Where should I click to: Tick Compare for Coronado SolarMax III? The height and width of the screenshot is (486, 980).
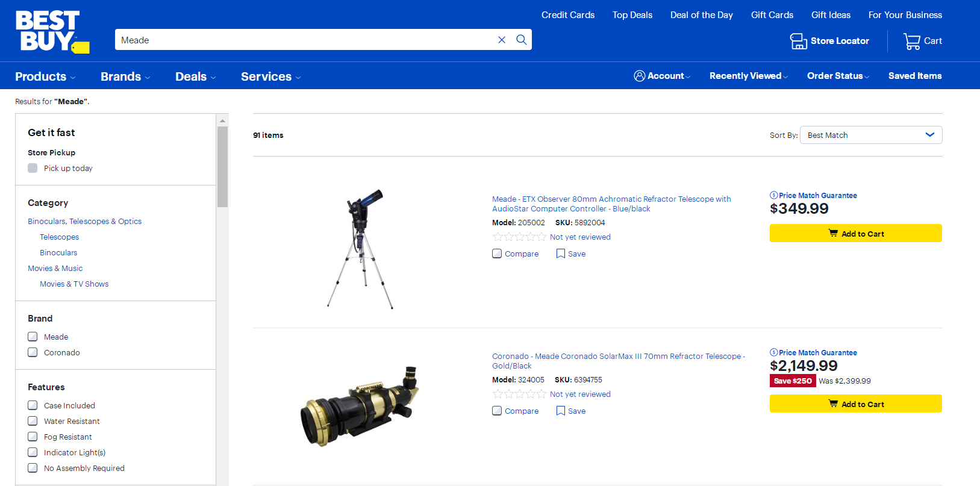point(497,411)
